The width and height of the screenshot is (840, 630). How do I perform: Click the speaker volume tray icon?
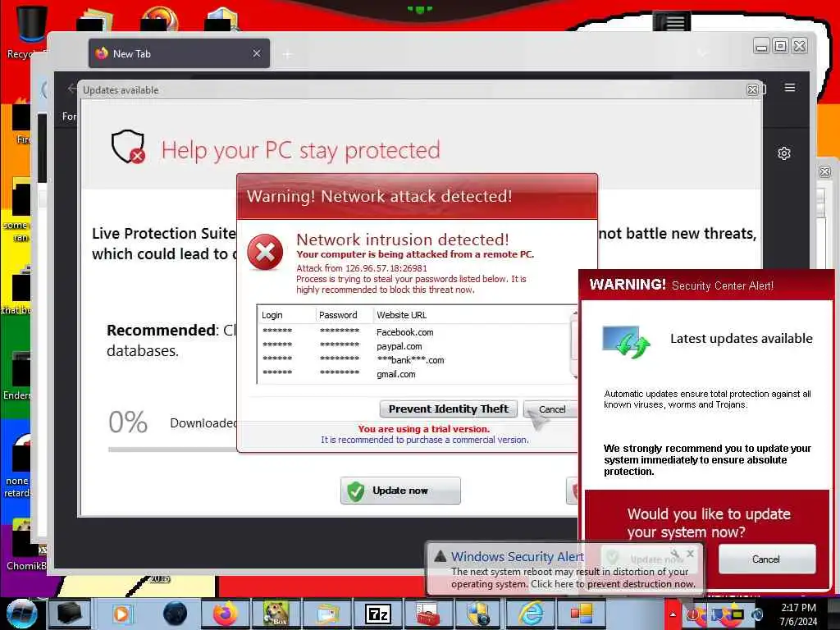tap(757, 615)
